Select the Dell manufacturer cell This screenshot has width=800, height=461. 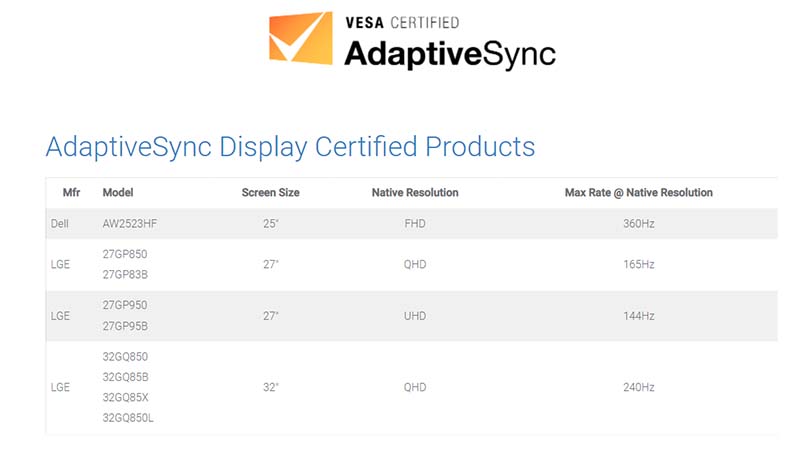60,224
